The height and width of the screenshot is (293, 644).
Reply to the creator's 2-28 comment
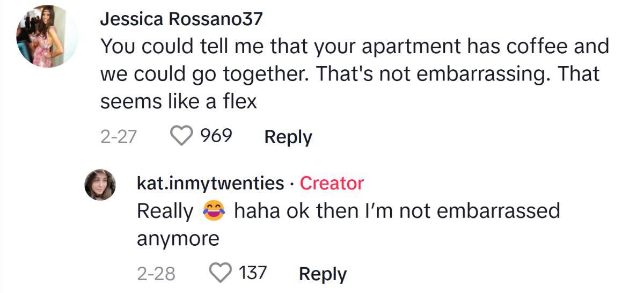(x=323, y=274)
